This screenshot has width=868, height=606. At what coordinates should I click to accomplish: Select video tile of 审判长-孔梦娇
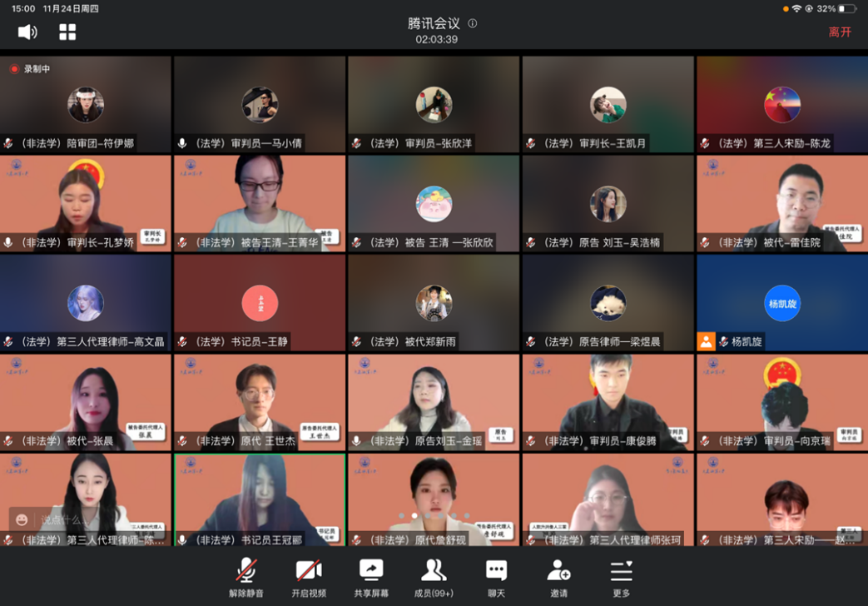85,202
